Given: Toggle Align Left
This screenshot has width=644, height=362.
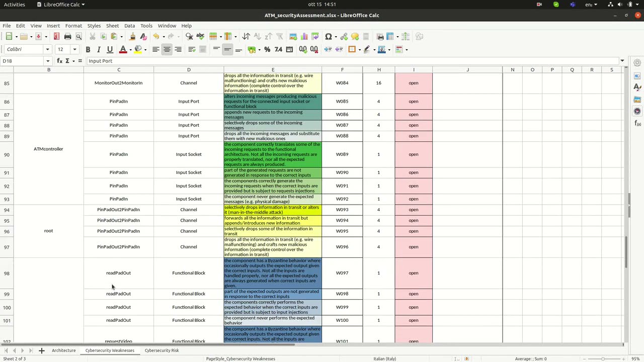Looking at the screenshot, I should coord(156,49).
